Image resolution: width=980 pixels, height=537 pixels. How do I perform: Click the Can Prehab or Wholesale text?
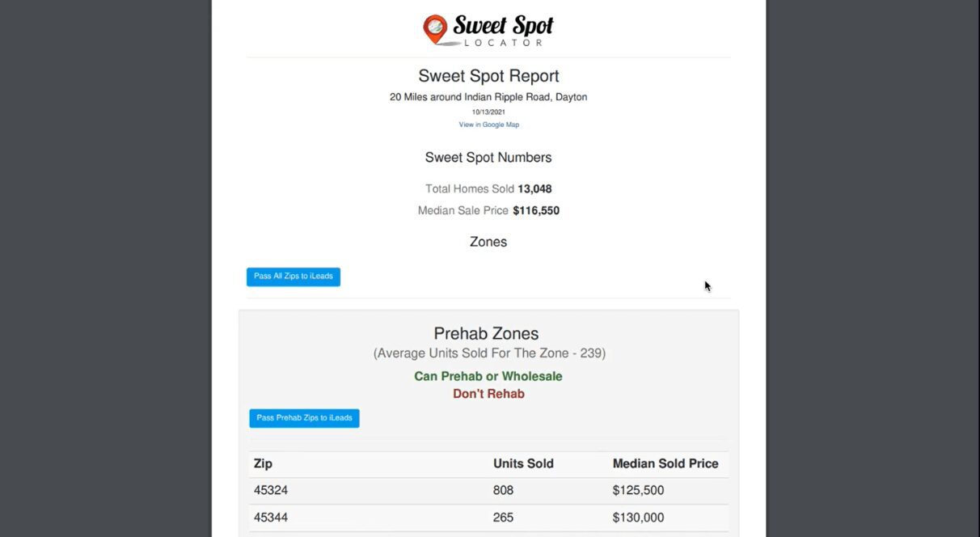click(x=488, y=376)
